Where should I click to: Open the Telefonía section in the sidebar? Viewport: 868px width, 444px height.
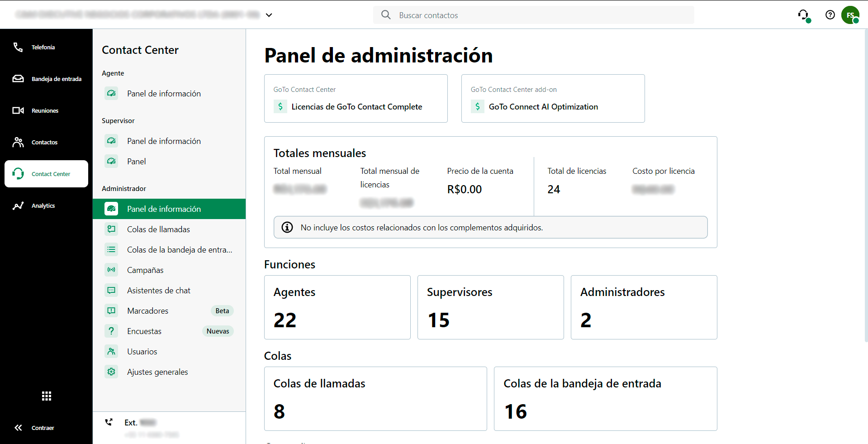pyautogui.click(x=43, y=47)
